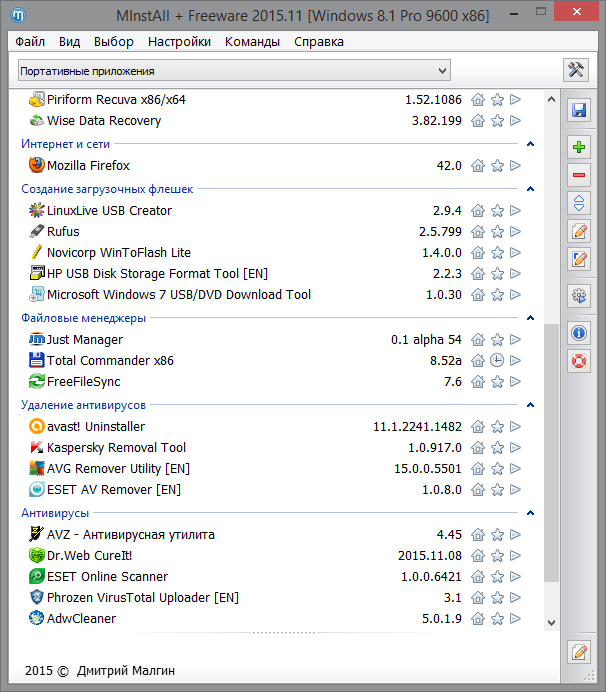The height and width of the screenshot is (692, 606).
Task: Open the hammer and wrench tools button
Action: (x=576, y=70)
